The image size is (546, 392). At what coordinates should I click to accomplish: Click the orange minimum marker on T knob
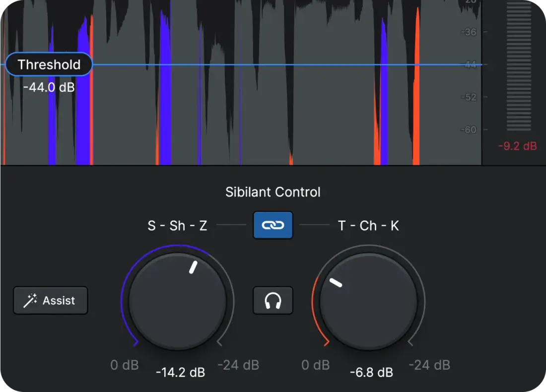pyautogui.click(x=326, y=342)
